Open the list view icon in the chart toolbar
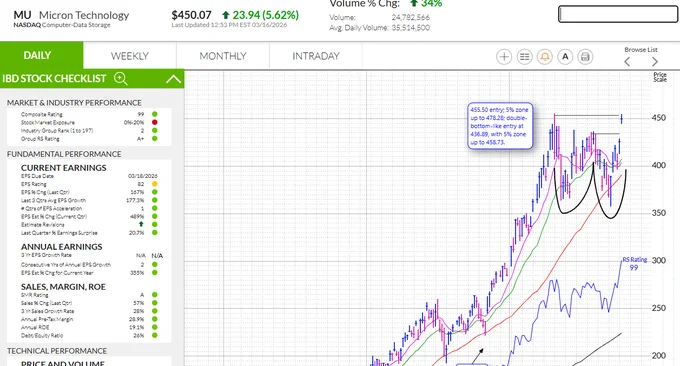 tap(524, 57)
